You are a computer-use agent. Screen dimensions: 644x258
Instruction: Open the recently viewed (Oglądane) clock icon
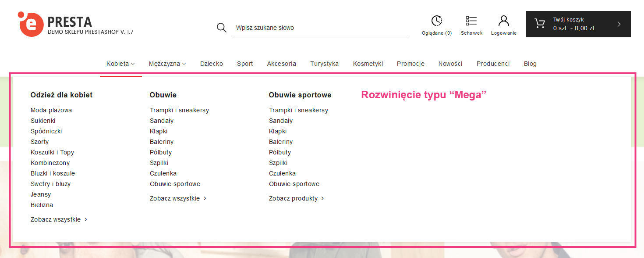pos(437,21)
